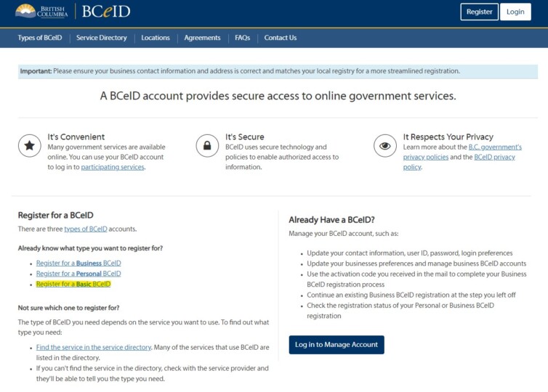Follow the participating services link
Viewport: 548px width, 392px height.
pyautogui.click(x=113, y=167)
